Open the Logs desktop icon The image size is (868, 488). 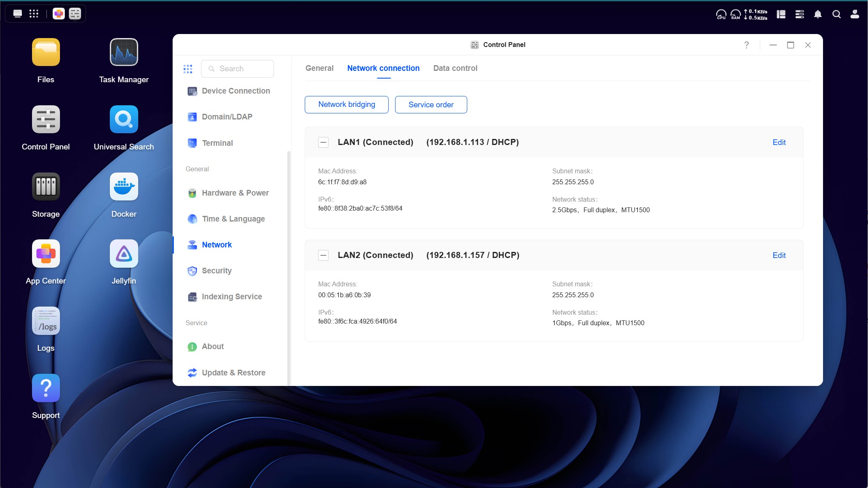point(46,321)
